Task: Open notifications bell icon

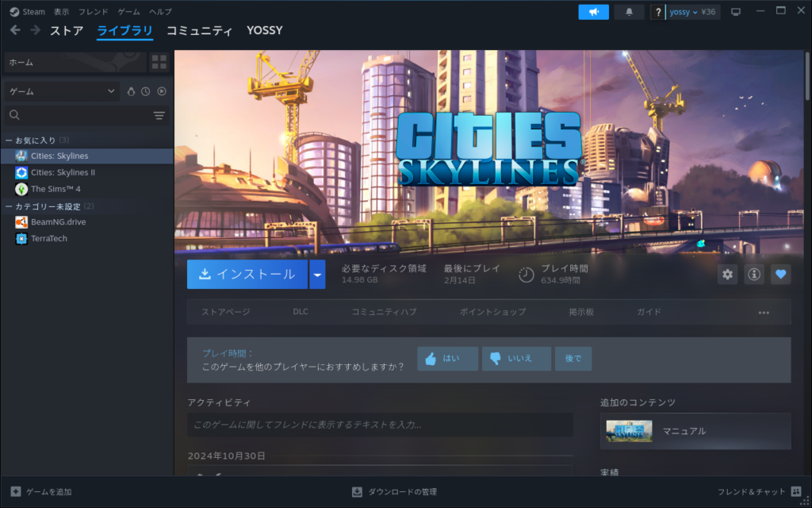Action: [629, 12]
